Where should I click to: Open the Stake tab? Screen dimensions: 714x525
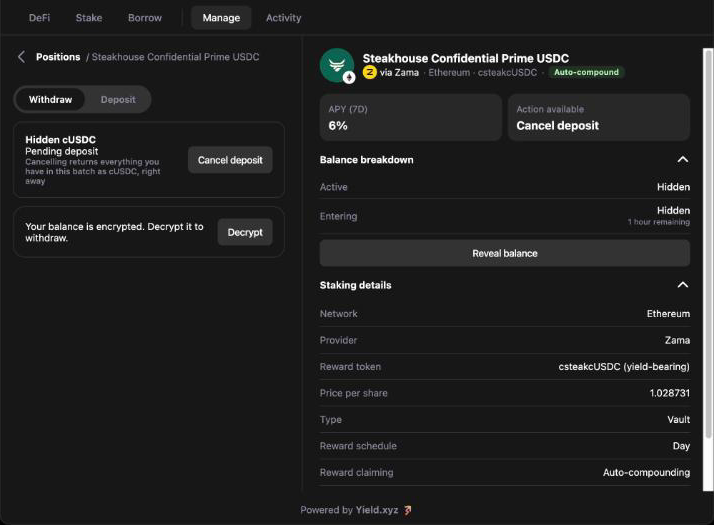(89, 18)
